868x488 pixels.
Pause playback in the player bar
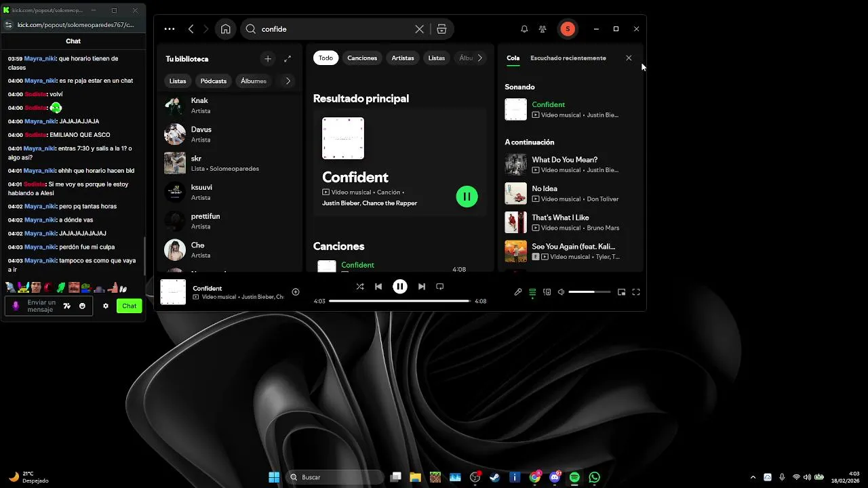400,287
